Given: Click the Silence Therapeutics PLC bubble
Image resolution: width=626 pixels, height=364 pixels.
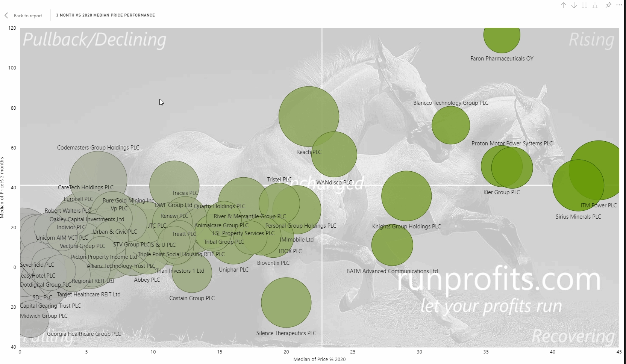Looking at the screenshot, I should tap(286, 302).
